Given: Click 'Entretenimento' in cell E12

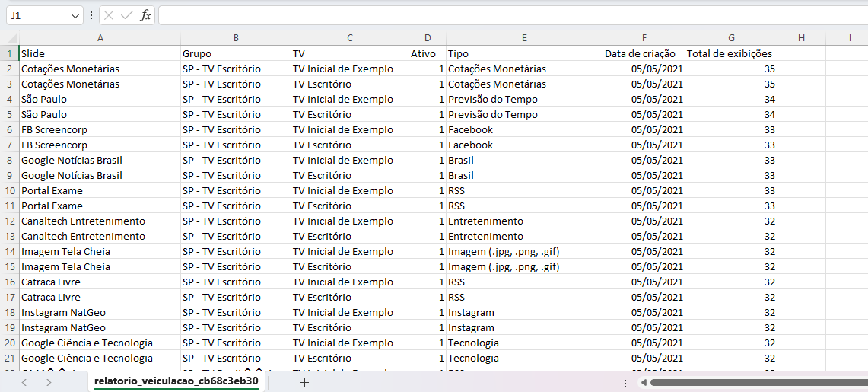Looking at the screenshot, I should click(485, 221).
